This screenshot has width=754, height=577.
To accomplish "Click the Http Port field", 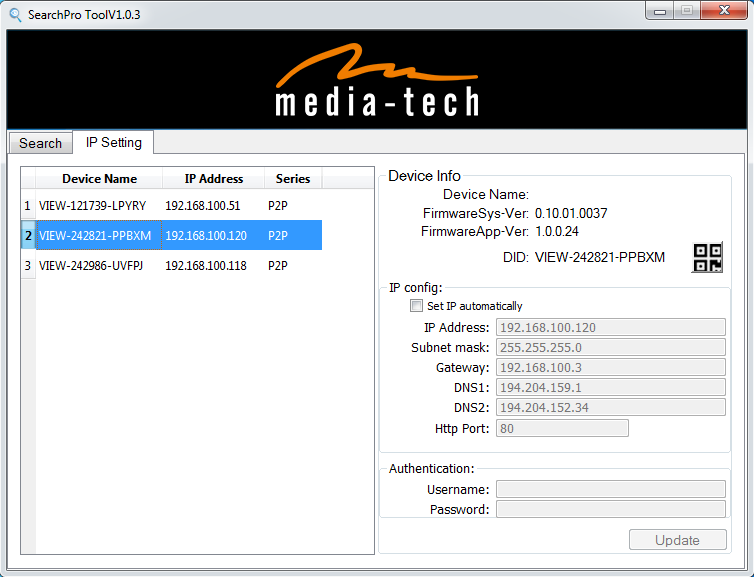I will click(x=562, y=428).
